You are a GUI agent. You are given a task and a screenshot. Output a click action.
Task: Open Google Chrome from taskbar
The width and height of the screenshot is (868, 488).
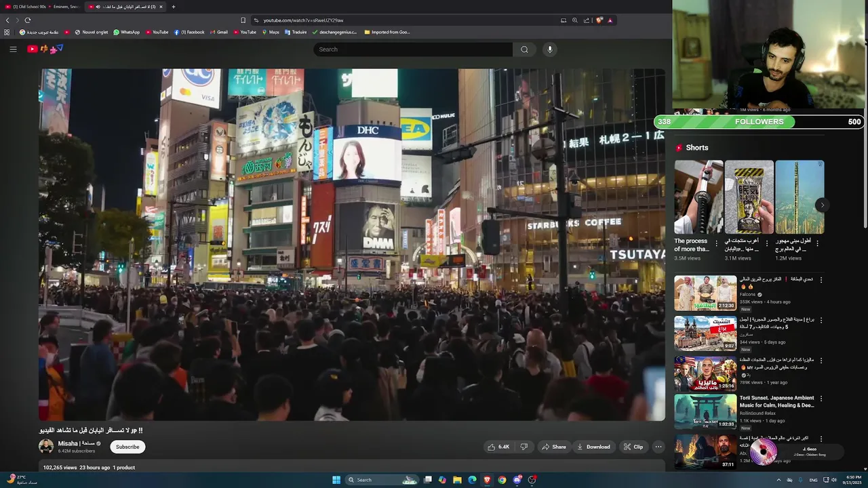[502, 480]
